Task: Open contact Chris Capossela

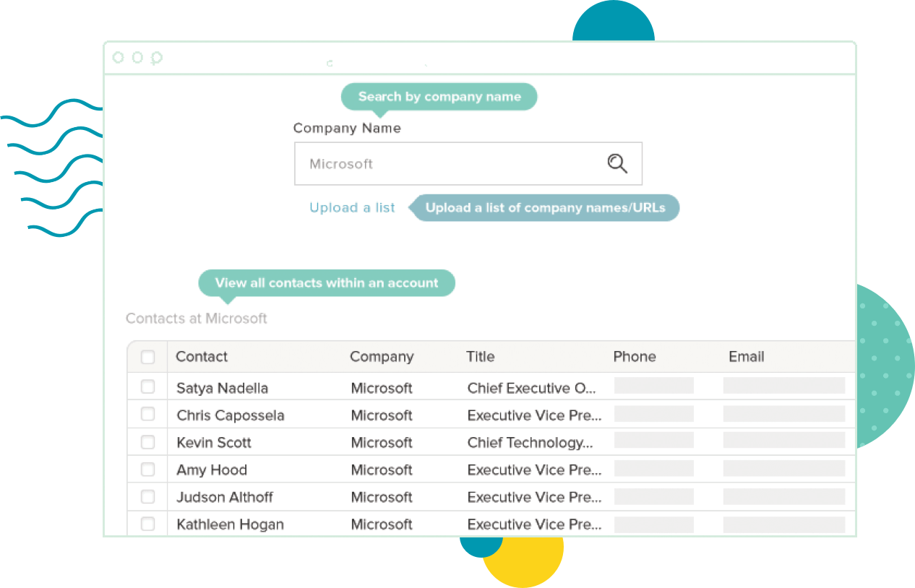Action: 231,415
